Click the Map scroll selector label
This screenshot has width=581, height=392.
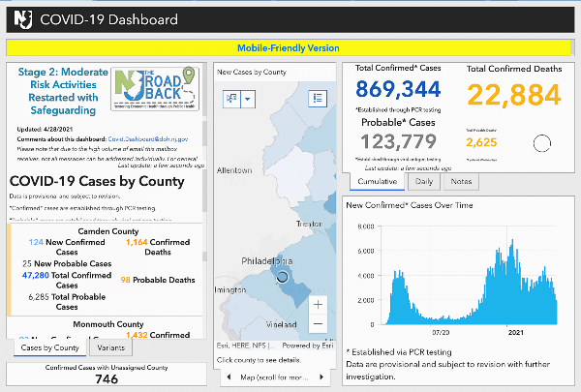(274, 377)
